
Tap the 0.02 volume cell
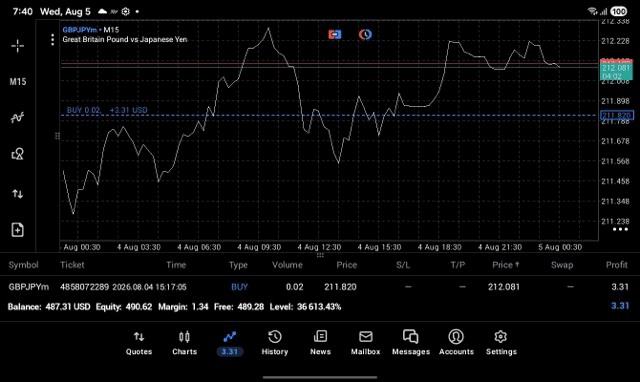(x=294, y=287)
